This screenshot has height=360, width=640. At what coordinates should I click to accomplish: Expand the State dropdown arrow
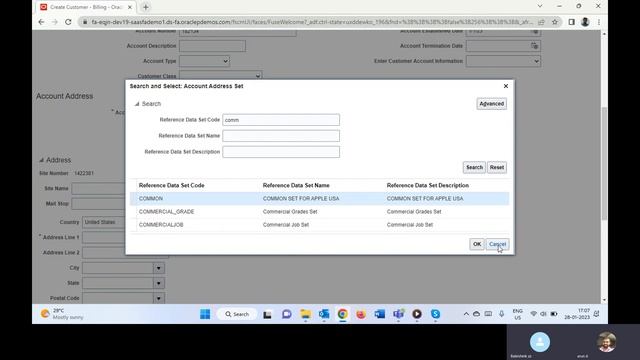point(159,283)
